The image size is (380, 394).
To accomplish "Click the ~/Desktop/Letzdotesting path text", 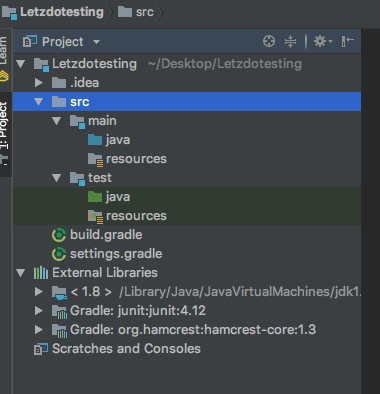I will [x=225, y=64].
